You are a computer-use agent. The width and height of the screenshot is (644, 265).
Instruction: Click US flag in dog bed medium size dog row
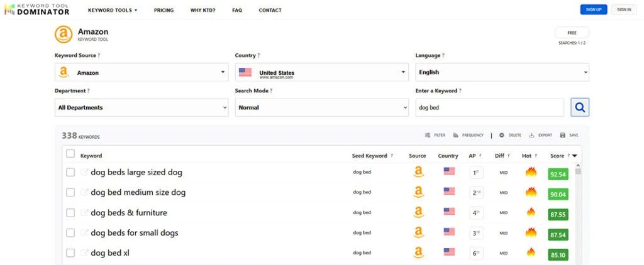point(449,191)
